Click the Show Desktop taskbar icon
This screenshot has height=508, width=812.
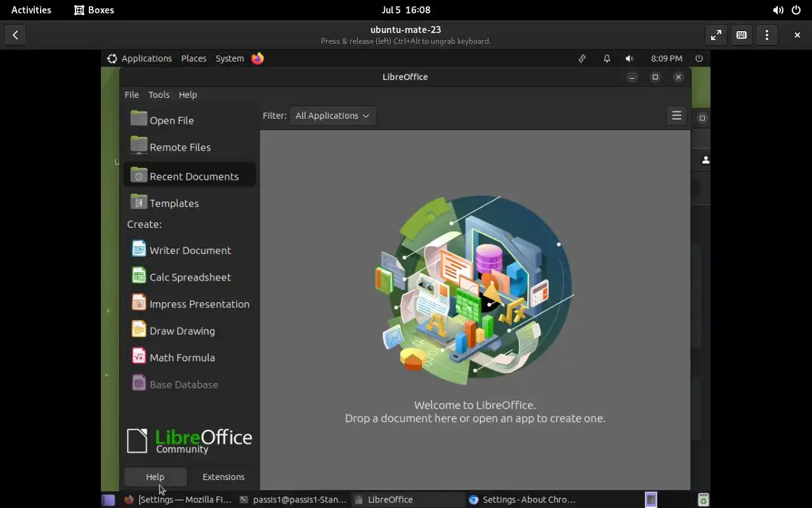(108, 500)
